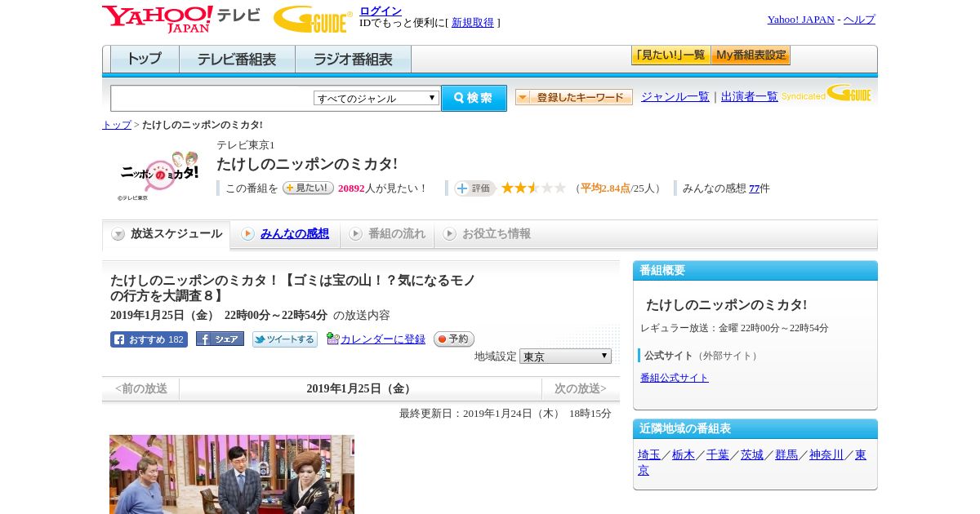Follow the トップ breadcrumb link
This screenshot has width=980, height=514.
(x=117, y=125)
